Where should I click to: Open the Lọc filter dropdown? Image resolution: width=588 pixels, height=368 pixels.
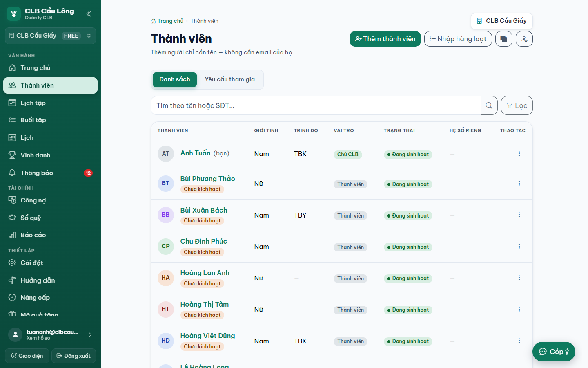point(517,105)
